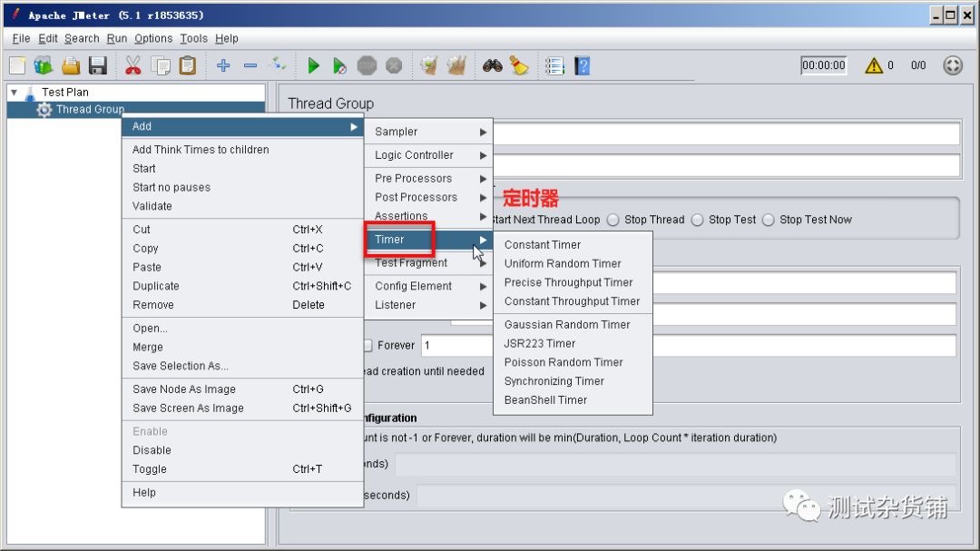Click the Stop test icon

coord(367,65)
